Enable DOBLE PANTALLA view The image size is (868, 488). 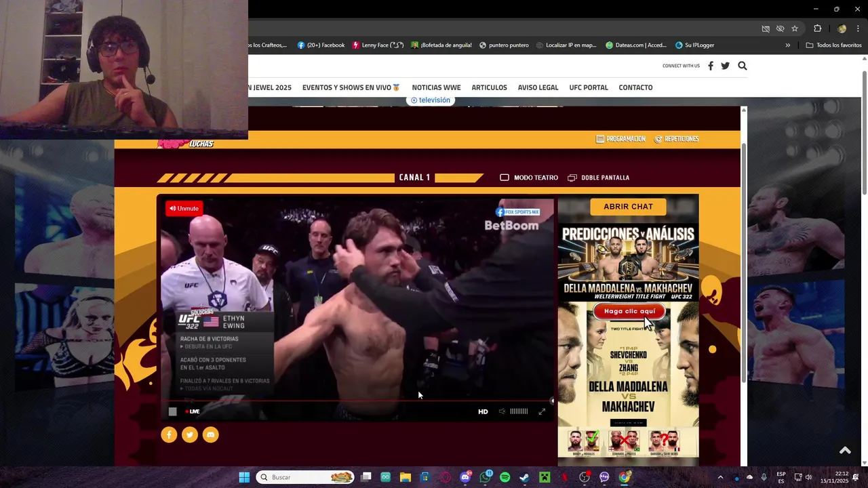click(599, 178)
